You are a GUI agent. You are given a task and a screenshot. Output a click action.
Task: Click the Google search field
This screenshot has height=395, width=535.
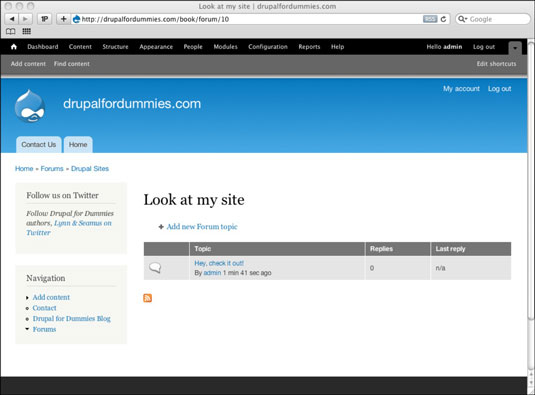493,19
